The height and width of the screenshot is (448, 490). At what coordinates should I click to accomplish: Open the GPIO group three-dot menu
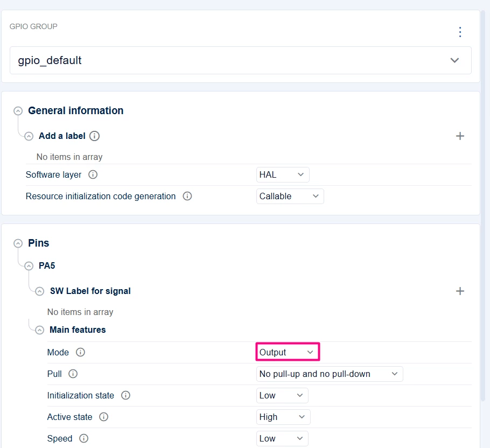point(460,32)
